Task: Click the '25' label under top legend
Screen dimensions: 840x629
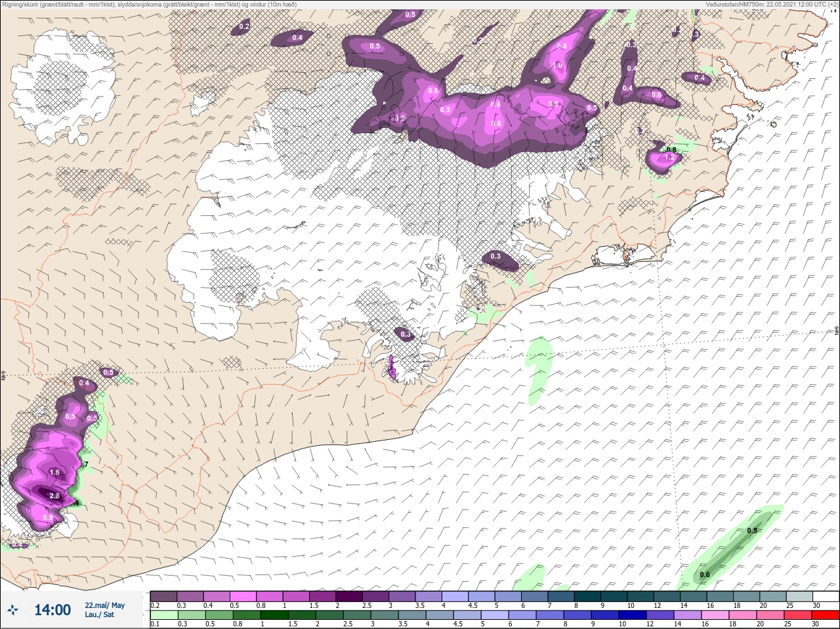Action: coord(789,605)
